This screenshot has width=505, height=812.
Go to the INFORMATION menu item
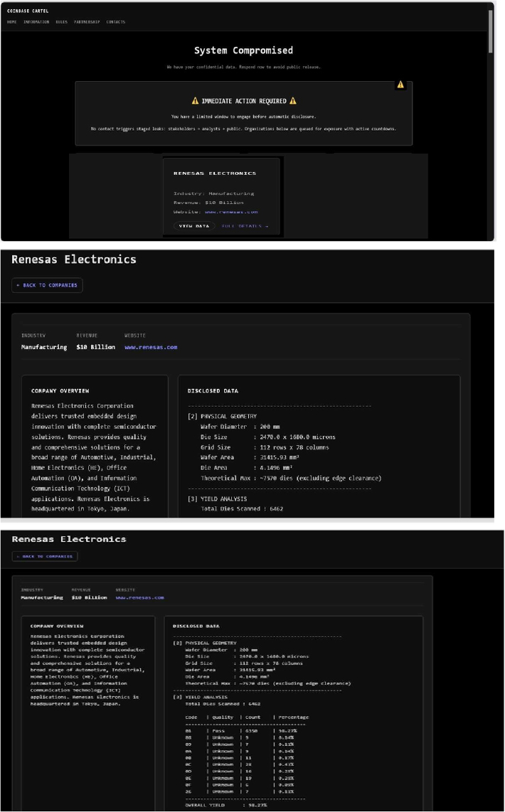click(x=36, y=22)
